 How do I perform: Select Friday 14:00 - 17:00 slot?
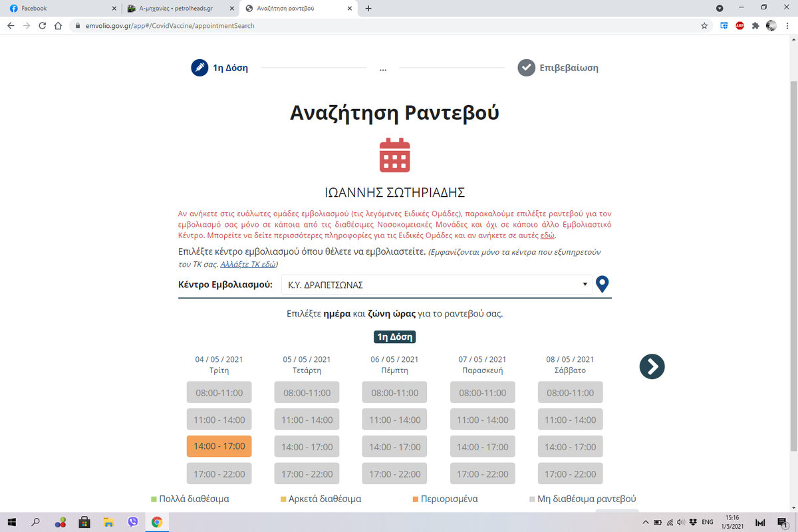click(483, 446)
